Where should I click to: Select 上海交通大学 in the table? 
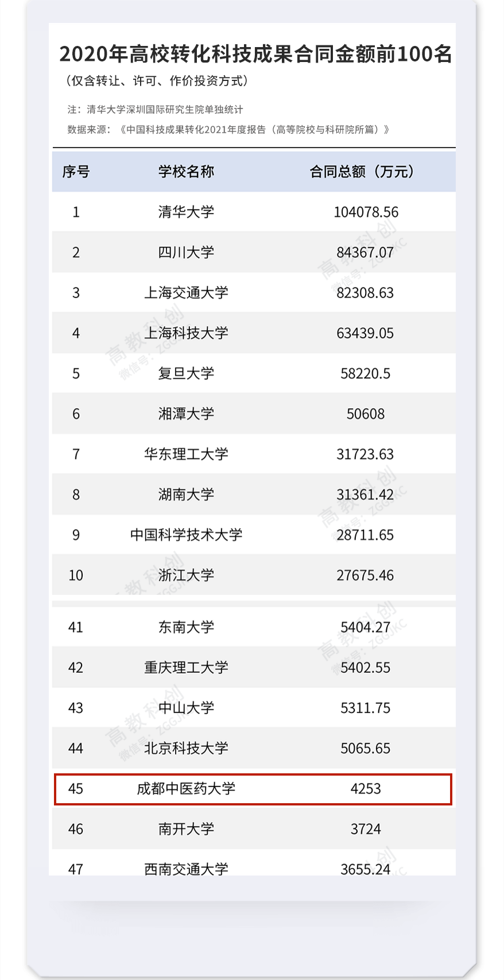pos(186,293)
